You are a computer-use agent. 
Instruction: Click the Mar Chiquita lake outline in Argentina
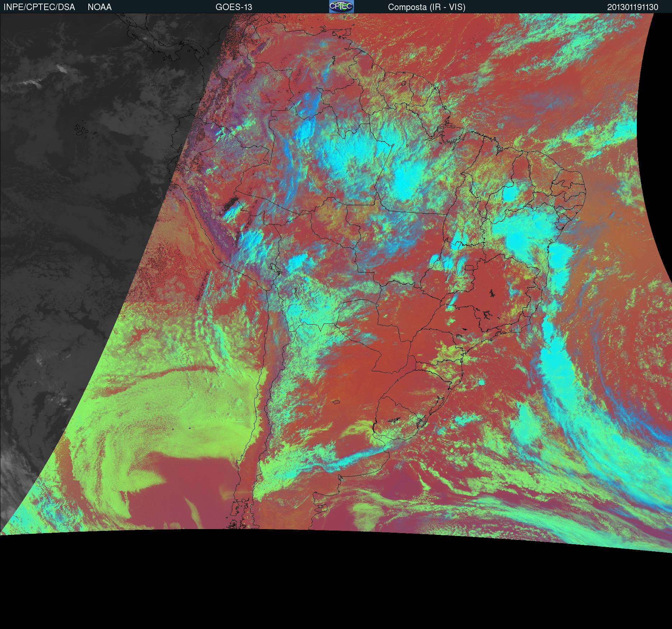(336, 402)
